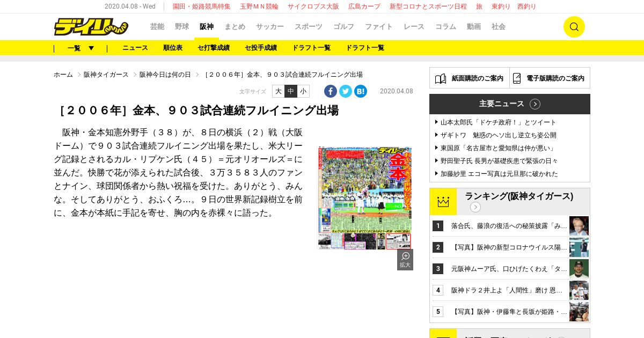Click the Daily Sports logo
This screenshot has width=644, height=338.
91,27
